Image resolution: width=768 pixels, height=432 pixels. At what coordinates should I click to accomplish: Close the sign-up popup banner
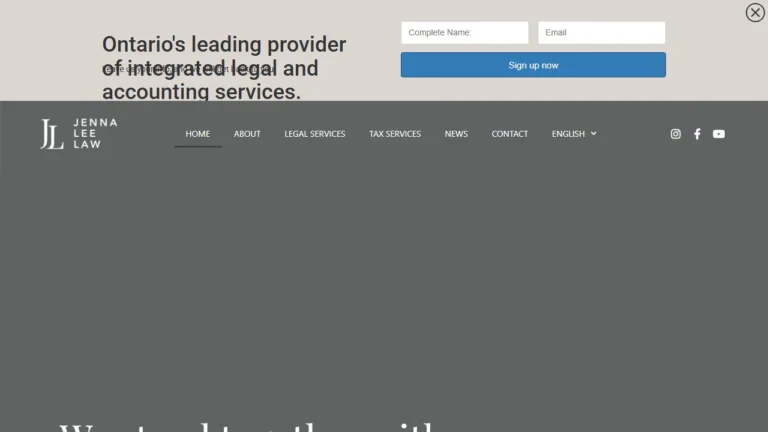(755, 12)
